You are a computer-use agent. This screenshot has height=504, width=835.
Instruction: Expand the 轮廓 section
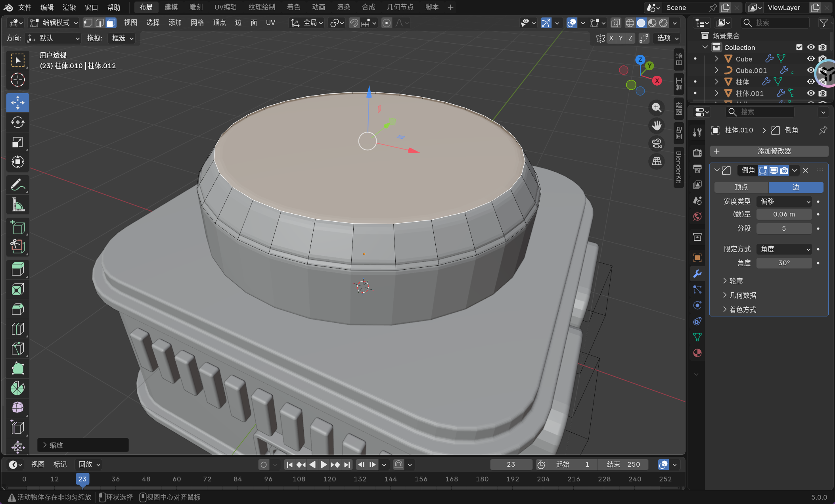point(736,281)
